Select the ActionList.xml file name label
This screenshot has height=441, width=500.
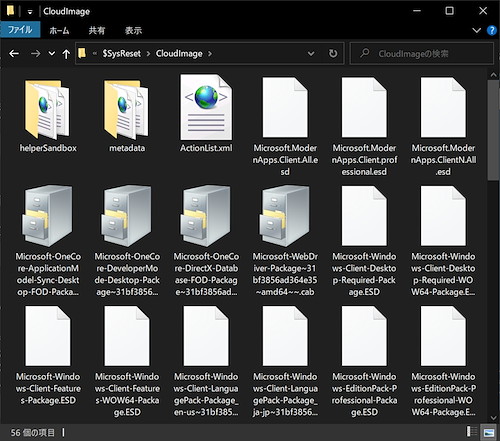click(x=206, y=148)
